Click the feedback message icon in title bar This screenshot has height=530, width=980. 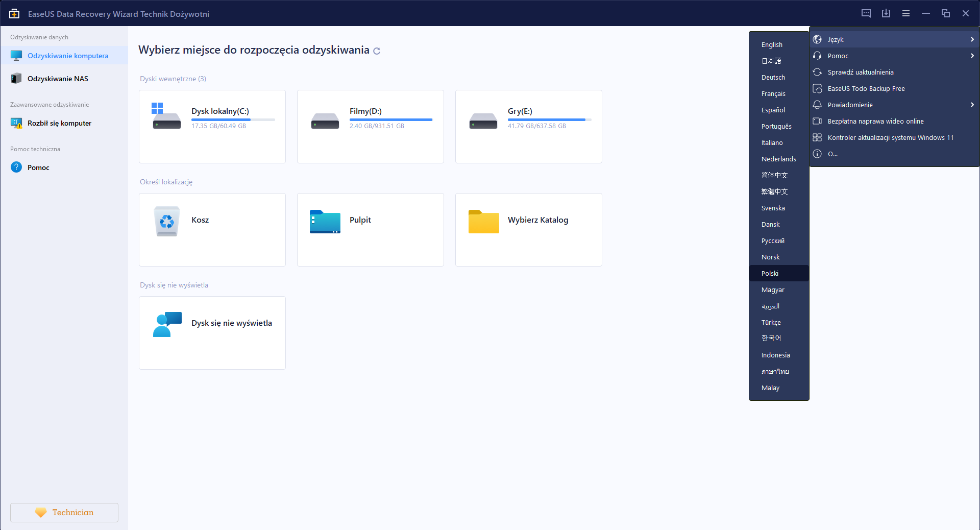coord(866,14)
